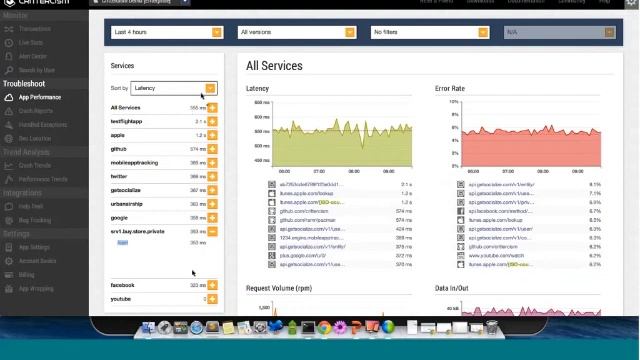Expand the All Services row plus button

pos(212,108)
